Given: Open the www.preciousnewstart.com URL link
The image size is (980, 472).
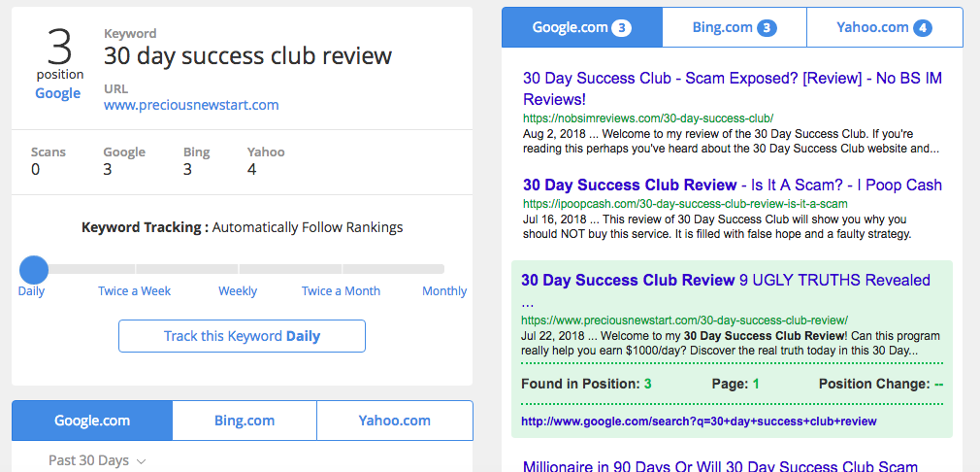Looking at the screenshot, I should (191, 105).
